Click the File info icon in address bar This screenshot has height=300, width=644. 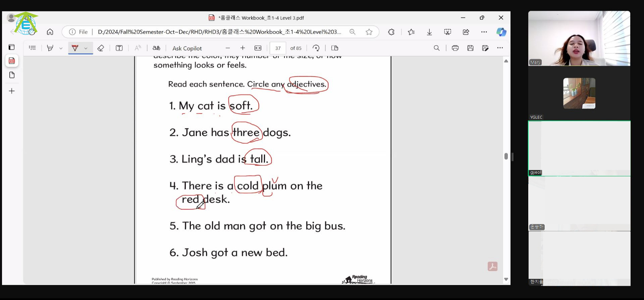pyautogui.click(x=72, y=32)
